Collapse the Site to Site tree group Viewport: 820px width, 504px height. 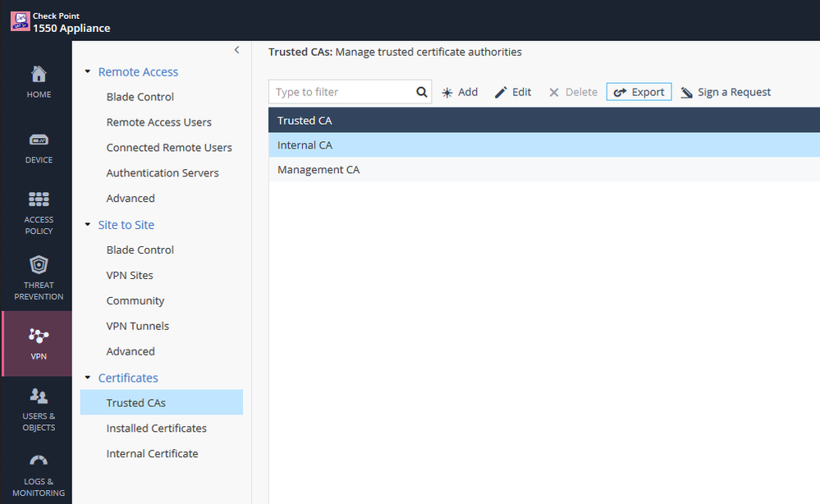coord(87,224)
